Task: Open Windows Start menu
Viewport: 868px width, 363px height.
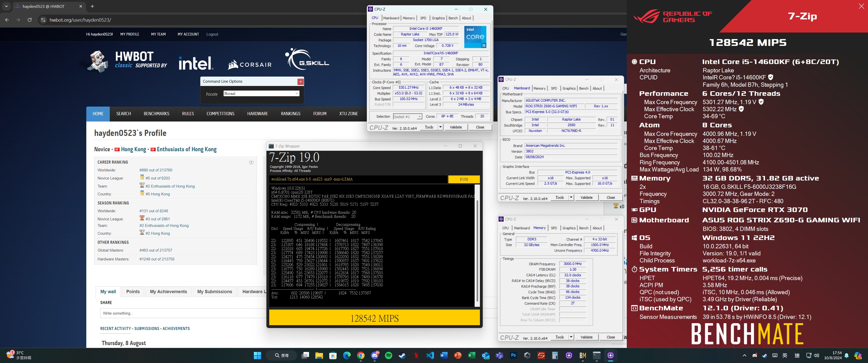Action: click(257, 355)
